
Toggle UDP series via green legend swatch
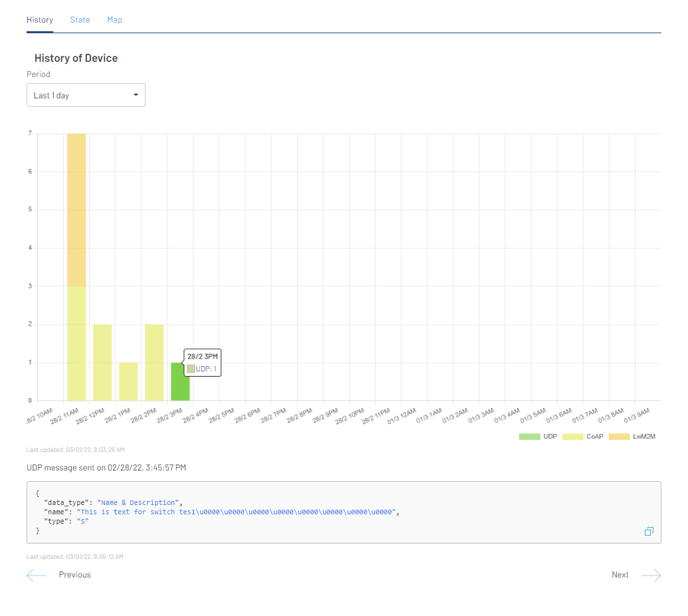[x=529, y=437]
